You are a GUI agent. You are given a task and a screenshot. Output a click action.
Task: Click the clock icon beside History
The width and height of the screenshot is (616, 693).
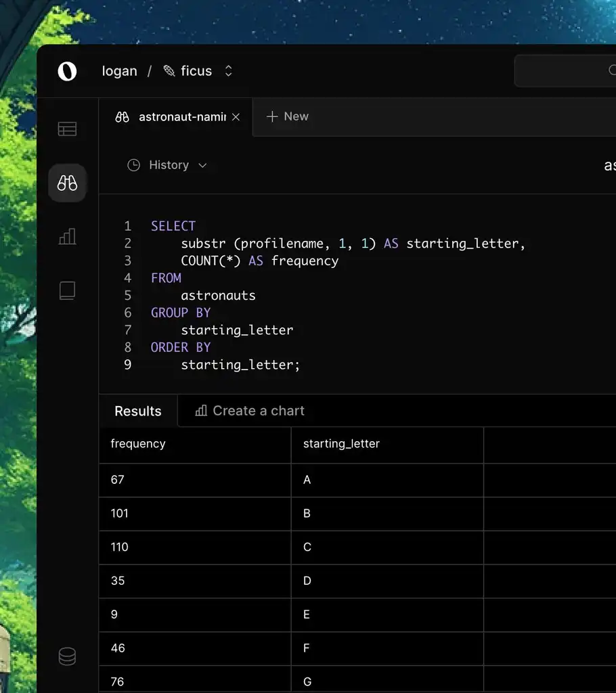[134, 165]
